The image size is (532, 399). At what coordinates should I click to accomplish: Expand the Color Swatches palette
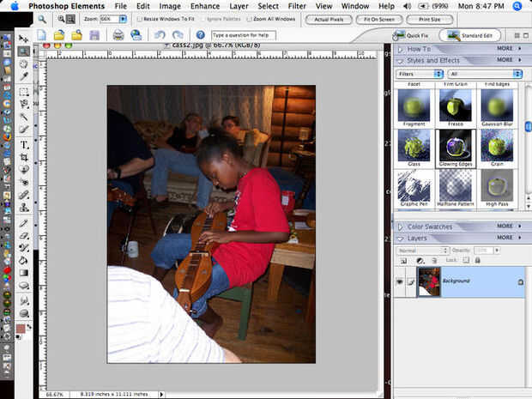pos(401,227)
